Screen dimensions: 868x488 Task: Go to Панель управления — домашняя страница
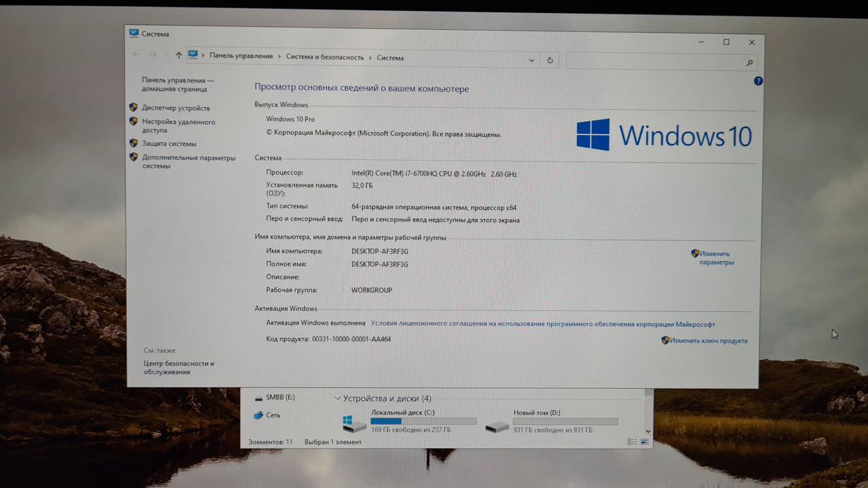click(178, 84)
